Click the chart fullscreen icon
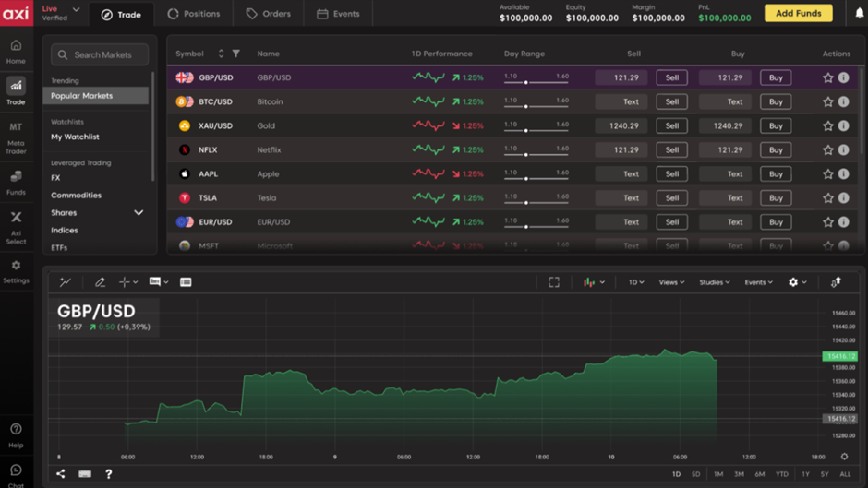This screenshot has height=488, width=868. tap(554, 282)
